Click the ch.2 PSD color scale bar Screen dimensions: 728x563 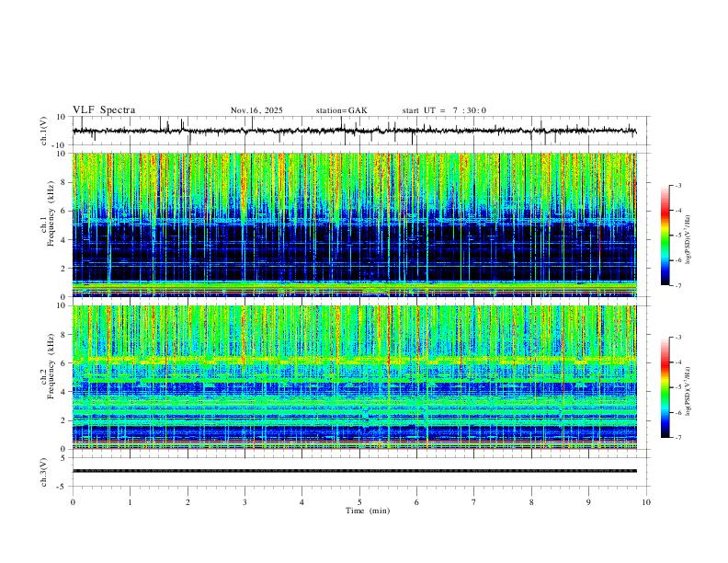point(665,387)
